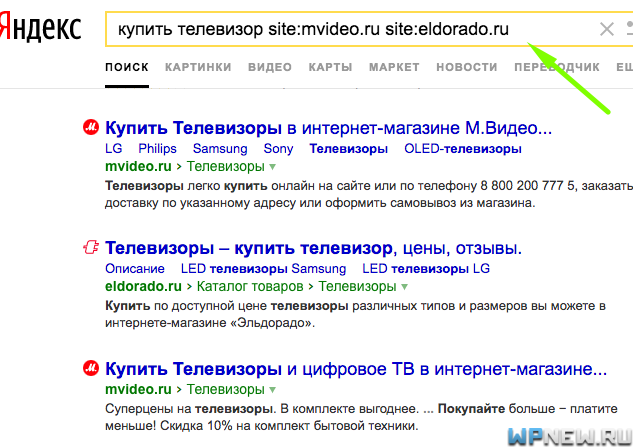Click third result's Телевизоры breadcrumb
Image resolution: width=633 pixels, height=447 pixels.
(x=225, y=389)
